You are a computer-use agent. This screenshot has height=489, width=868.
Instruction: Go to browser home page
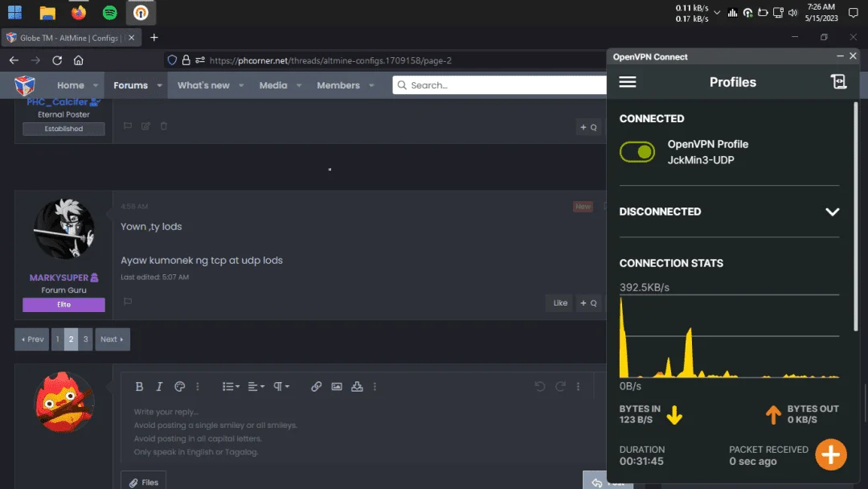click(x=79, y=60)
